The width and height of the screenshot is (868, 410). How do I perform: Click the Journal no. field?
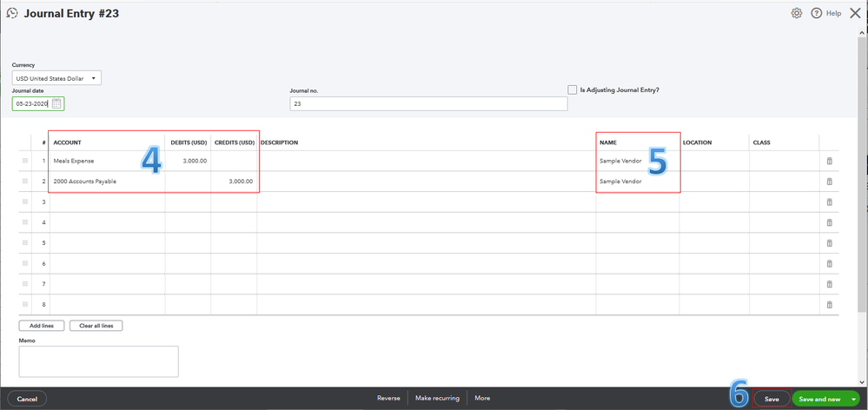(428, 103)
